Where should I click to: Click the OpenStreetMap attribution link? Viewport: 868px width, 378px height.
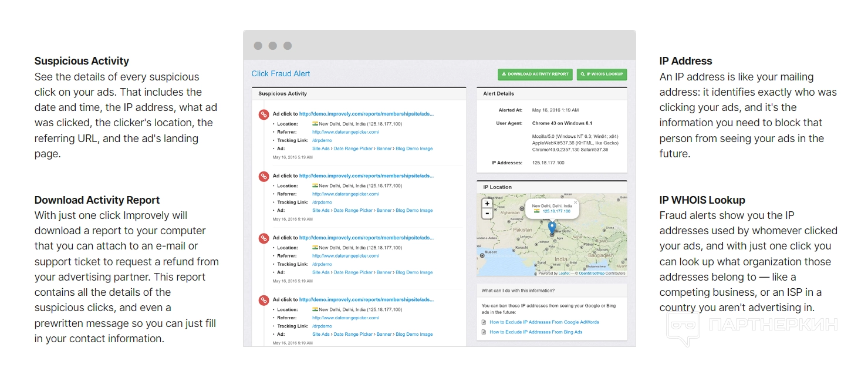[x=592, y=274]
